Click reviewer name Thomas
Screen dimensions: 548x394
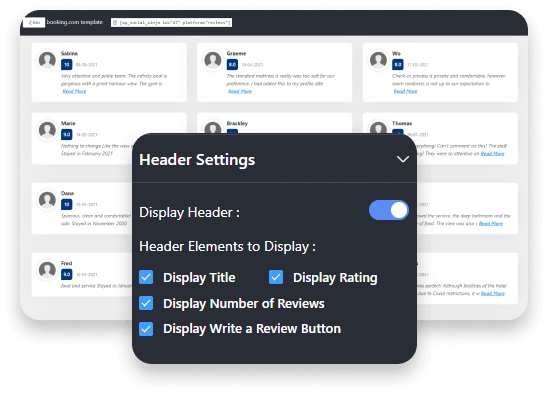[402, 123]
